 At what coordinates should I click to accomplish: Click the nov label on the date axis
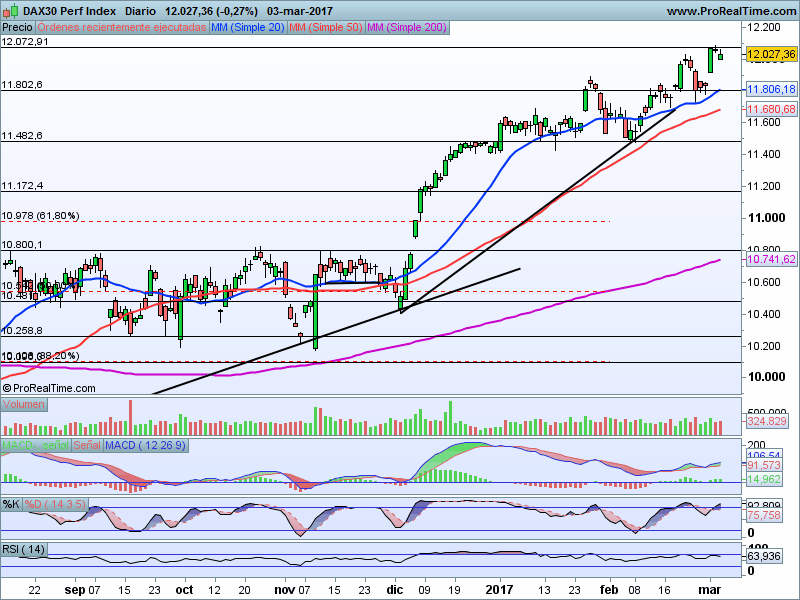click(x=285, y=590)
